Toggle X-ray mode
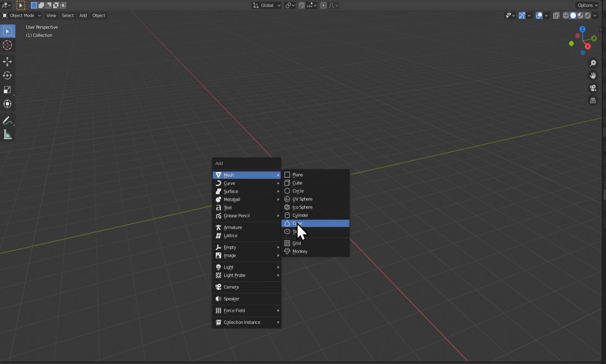This screenshot has width=606, height=364. [556, 15]
